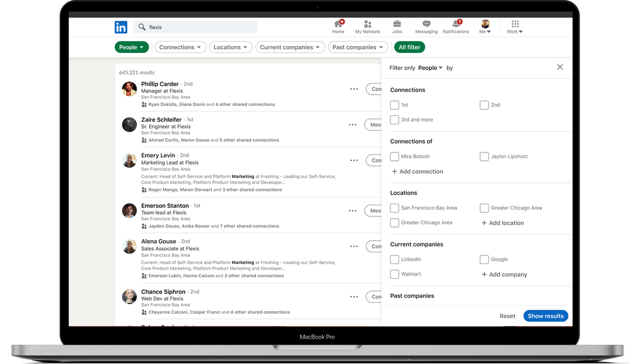Viewport: 635px width, 364px height.
Task: Click the search magnifier icon
Action: [142, 27]
